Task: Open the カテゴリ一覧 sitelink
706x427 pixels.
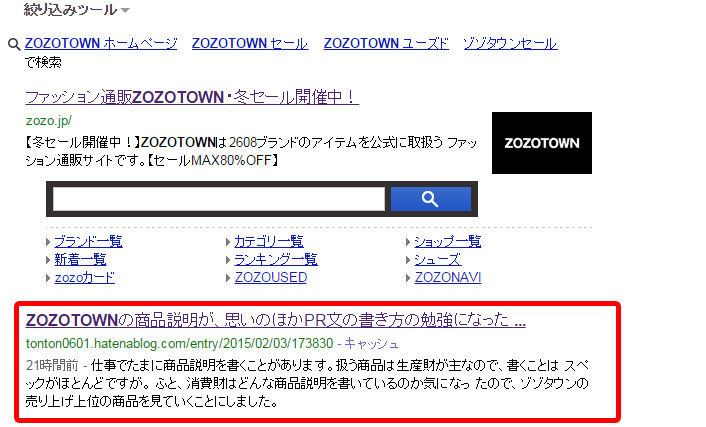Action: (x=269, y=241)
